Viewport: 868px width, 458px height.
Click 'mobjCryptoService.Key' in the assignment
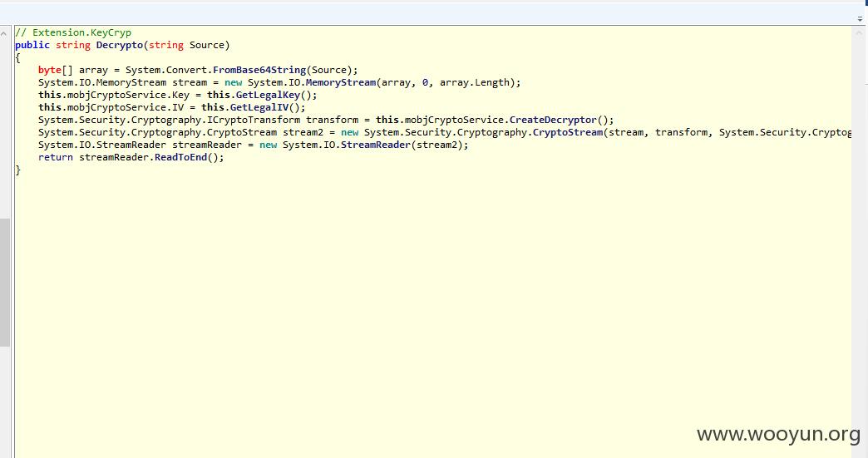[x=128, y=95]
